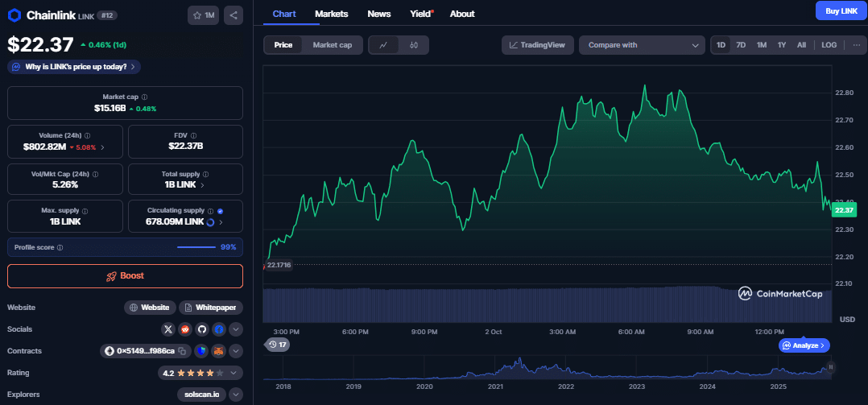Click the share icon button
This screenshot has height=405, width=868.
pyautogui.click(x=234, y=15)
